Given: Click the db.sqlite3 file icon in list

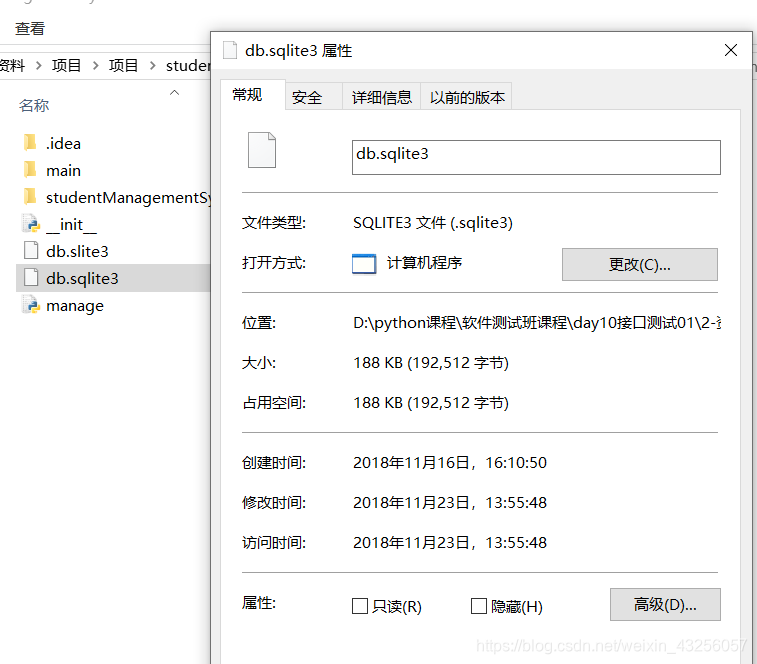Looking at the screenshot, I should click(31, 278).
